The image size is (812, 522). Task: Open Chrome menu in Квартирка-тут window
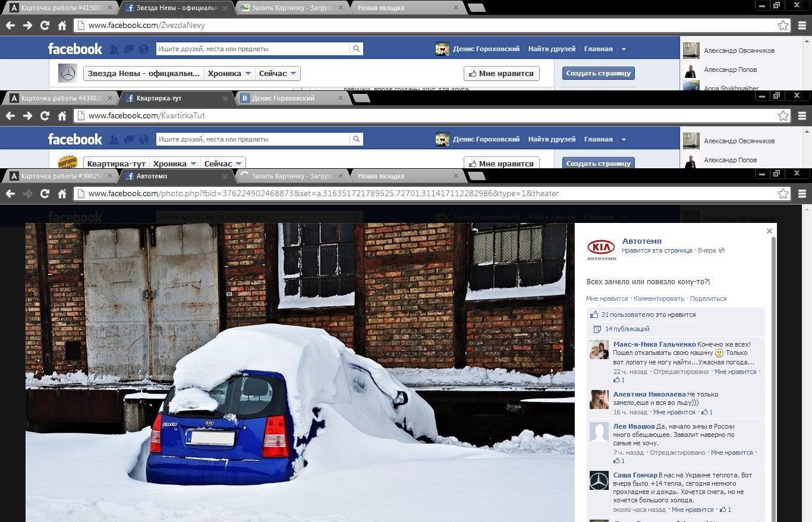click(802, 116)
